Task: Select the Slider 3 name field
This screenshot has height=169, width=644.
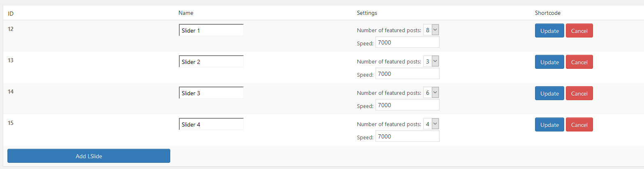Action: point(211,93)
